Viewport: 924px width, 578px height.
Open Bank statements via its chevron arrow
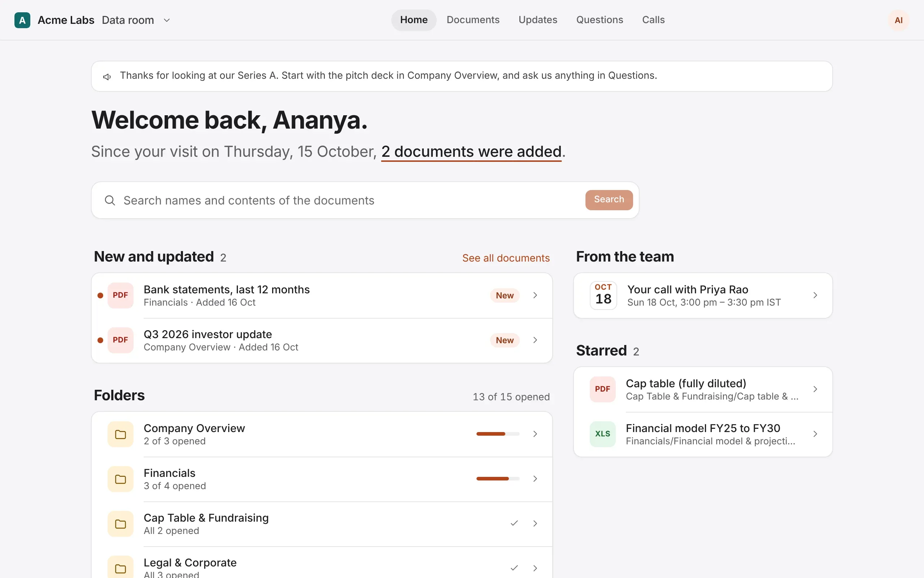(x=535, y=295)
